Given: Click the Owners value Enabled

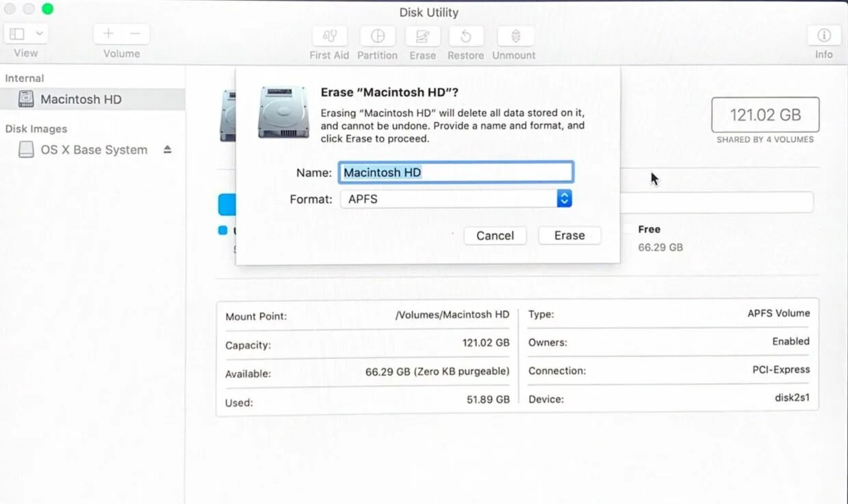Looking at the screenshot, I should pyautogui.click(x=791, y=341).
